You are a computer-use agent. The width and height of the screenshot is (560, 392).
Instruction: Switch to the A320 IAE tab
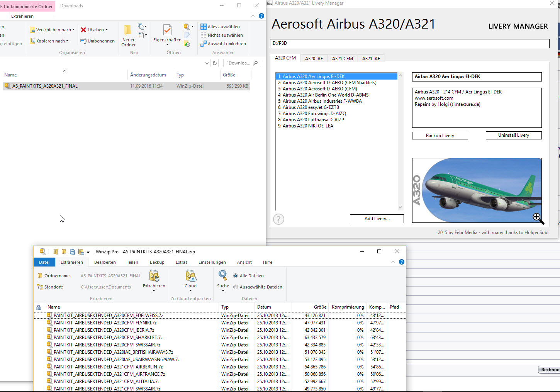[x=314, y=59]
